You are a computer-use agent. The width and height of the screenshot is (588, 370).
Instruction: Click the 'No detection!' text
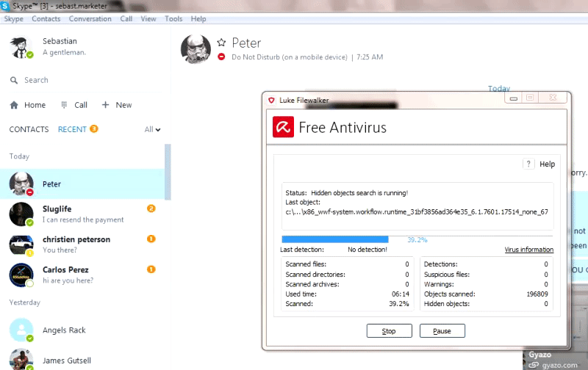367,250
